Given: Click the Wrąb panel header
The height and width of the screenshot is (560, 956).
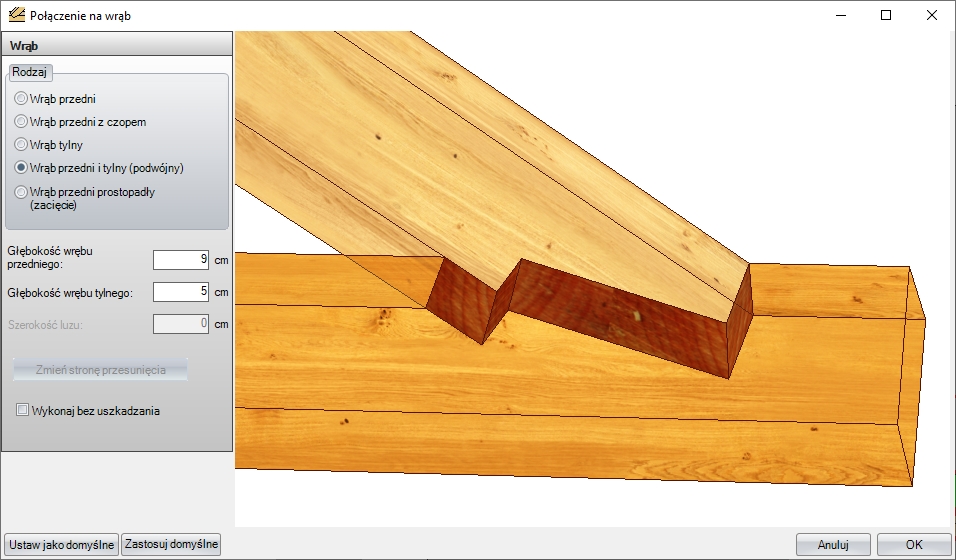Looking at the screenshot, I should point(117,45).
